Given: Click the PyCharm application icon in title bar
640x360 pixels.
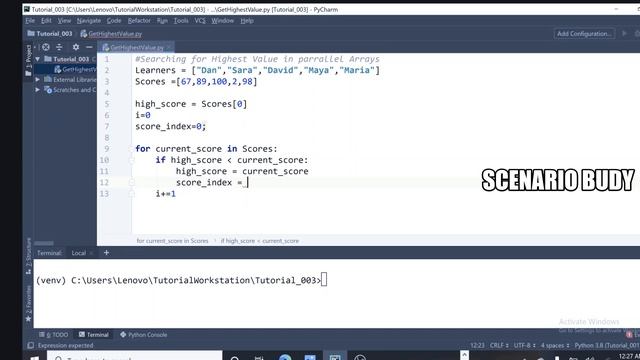Looking at the screenshot, I should pos(27,9).
